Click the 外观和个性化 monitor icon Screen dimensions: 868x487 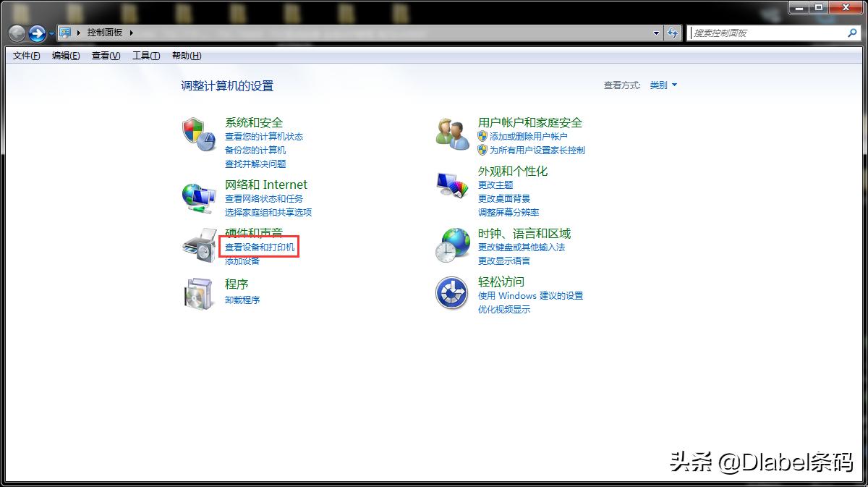[x=451, y=185]
